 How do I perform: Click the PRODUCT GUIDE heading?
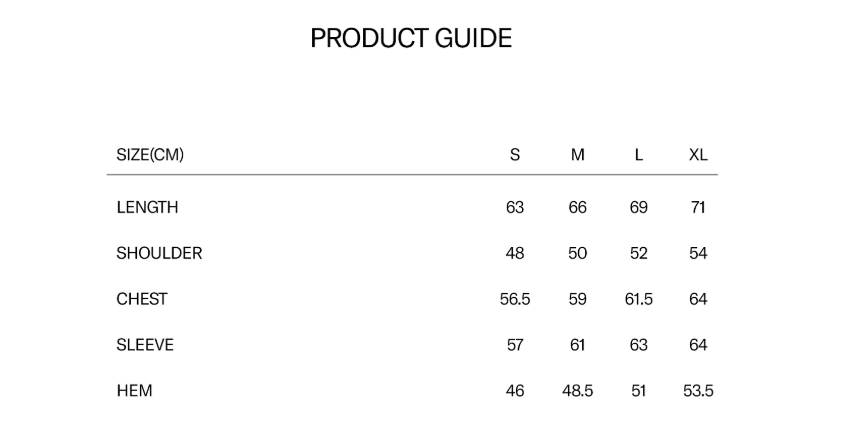pyautogui.click(x=411, y=39)
